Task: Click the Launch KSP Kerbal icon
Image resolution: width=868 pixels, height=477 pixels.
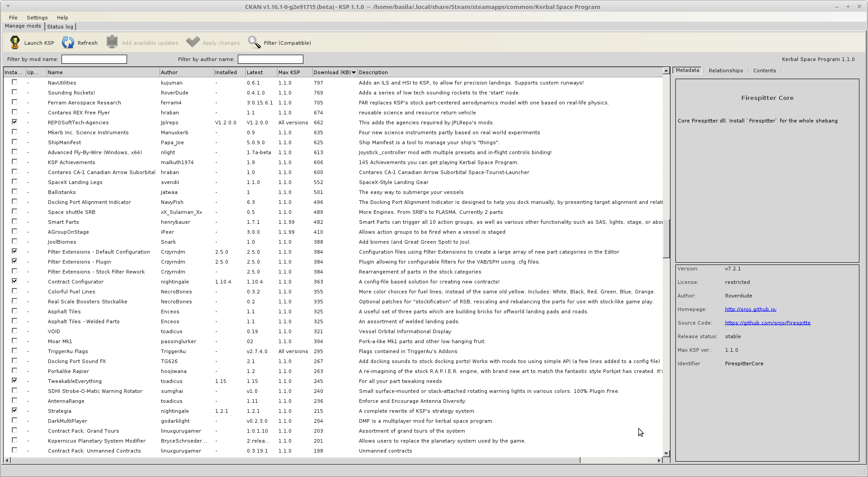Action: click(x=15, y=43)
